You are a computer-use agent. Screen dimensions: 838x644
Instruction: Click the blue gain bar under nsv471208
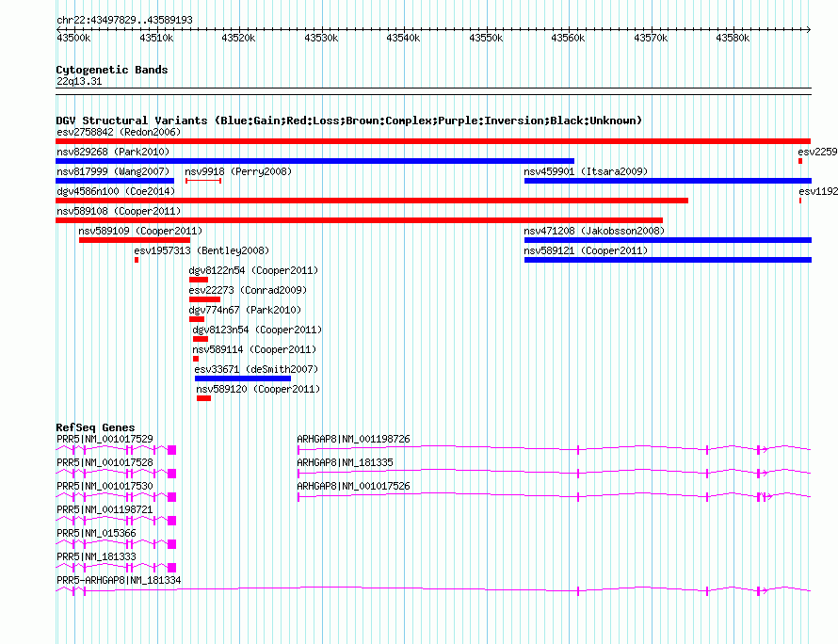[669, 240]
